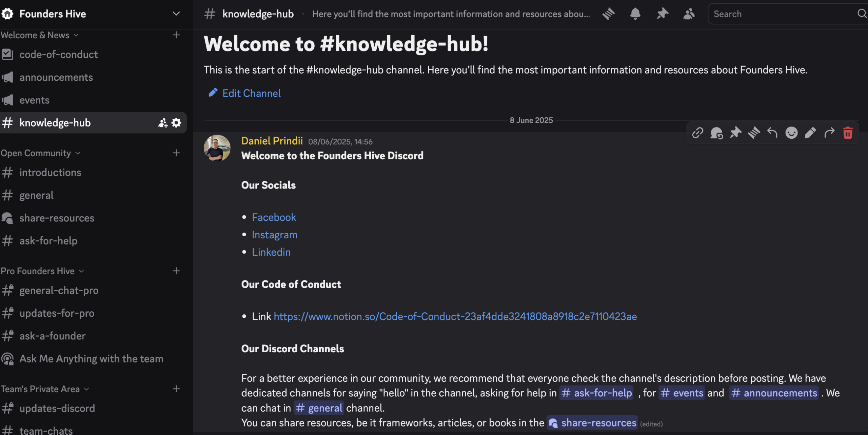Click the Edit Channel button
Screen dimensions: 868x435
[x=251, y=93]
